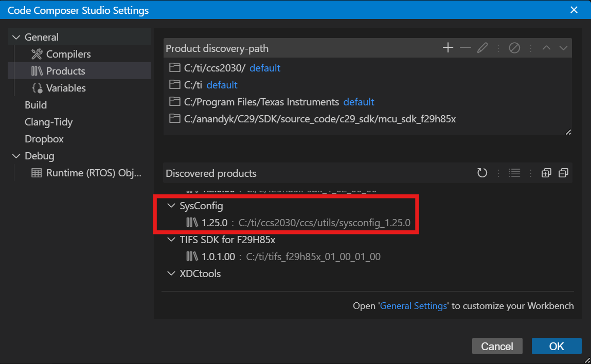
Task: Click the default link next to C:/ti
Action: [222, 85]
